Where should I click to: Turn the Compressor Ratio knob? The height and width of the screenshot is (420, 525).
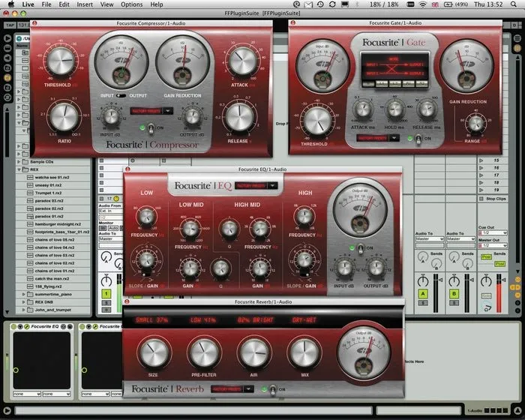pos(64,117)
